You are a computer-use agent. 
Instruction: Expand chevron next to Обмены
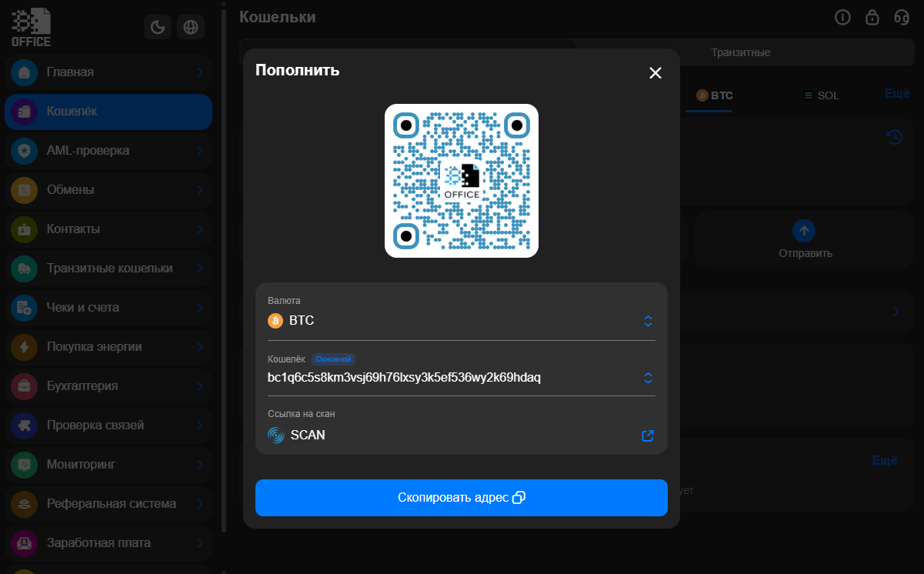tap(199, 190)
